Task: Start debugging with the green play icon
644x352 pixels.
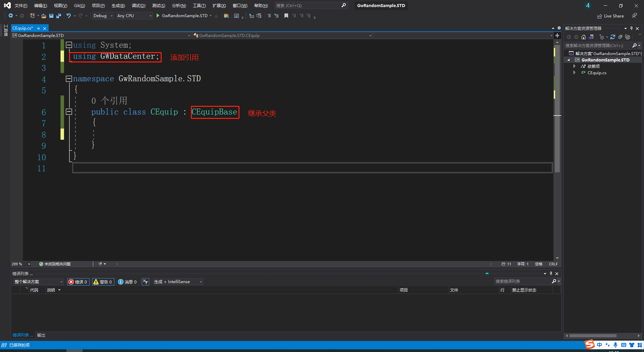Action: click(x=158, y=16)
